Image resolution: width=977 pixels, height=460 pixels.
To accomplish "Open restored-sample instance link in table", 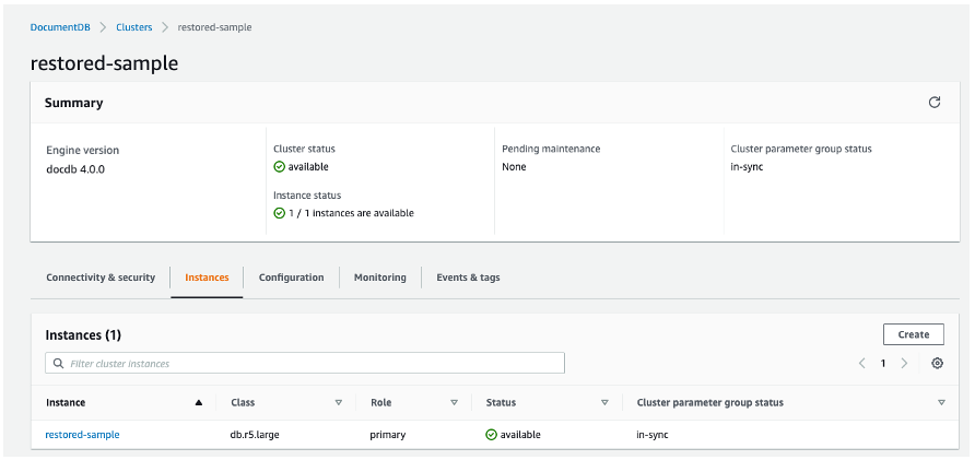I will tap(82, 434).
